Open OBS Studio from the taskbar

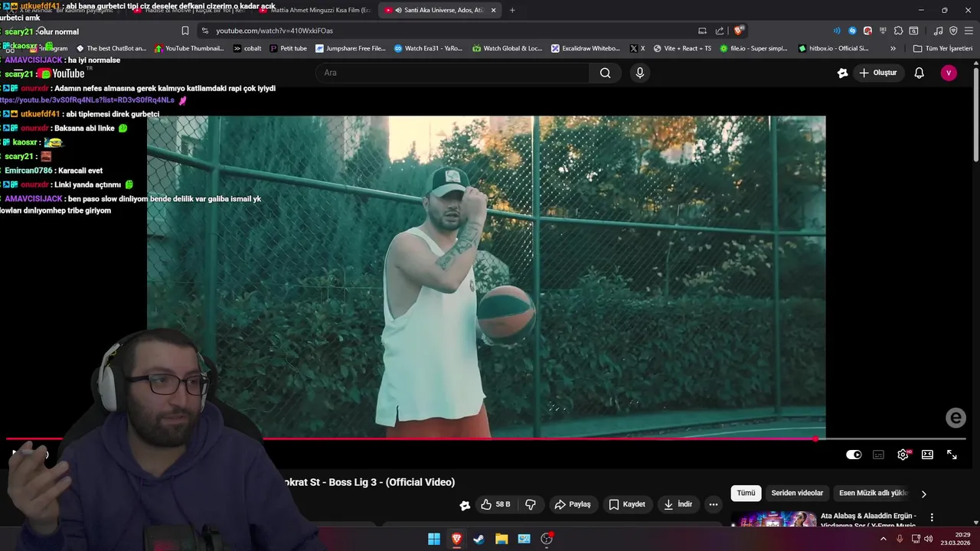coord(547,539)
